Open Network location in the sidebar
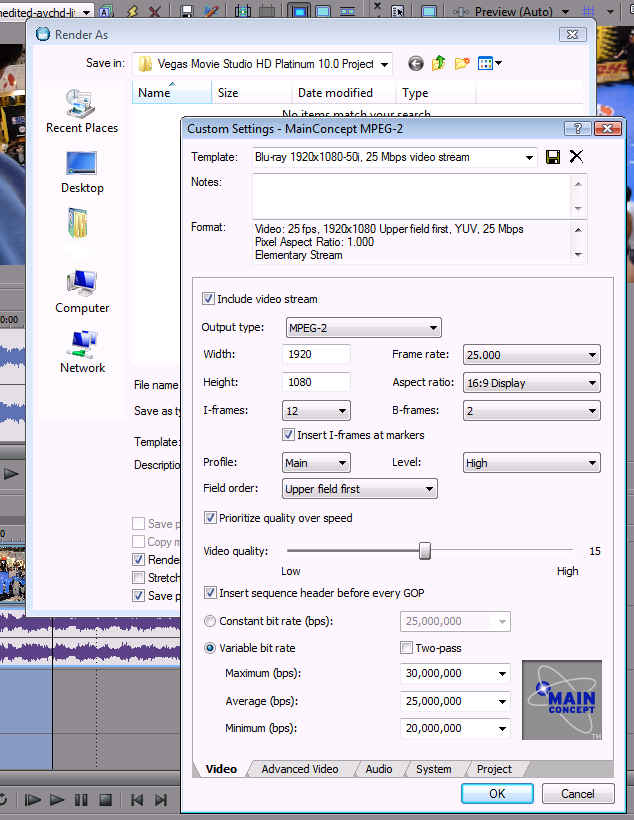 pos(82,352)
